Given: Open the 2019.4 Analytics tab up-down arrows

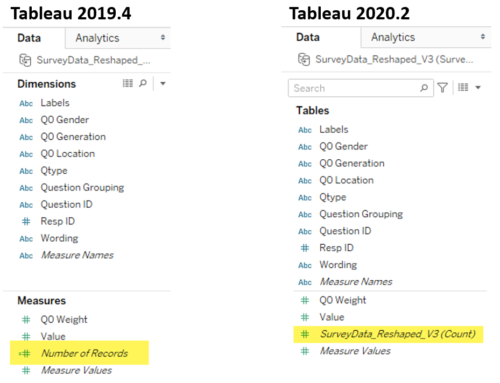Looking at the screenshot, I should pyautogui.click(x=163, y=37).
